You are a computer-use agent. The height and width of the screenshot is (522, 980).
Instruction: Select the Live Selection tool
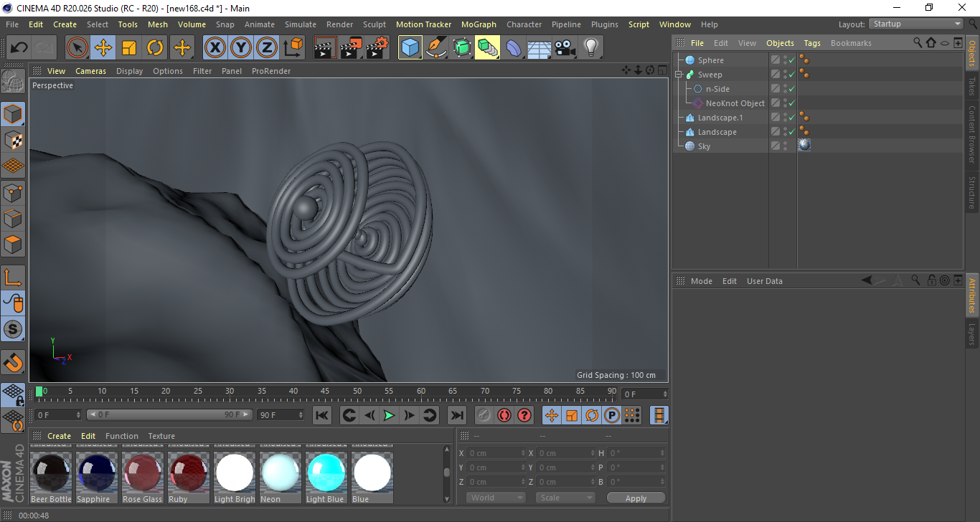point(77,48)
